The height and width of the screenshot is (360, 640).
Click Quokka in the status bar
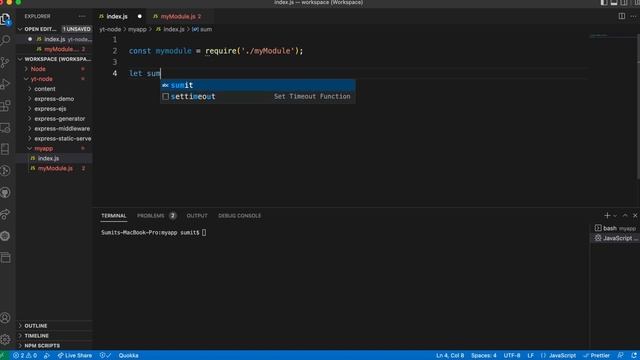(x=129, y=356)
